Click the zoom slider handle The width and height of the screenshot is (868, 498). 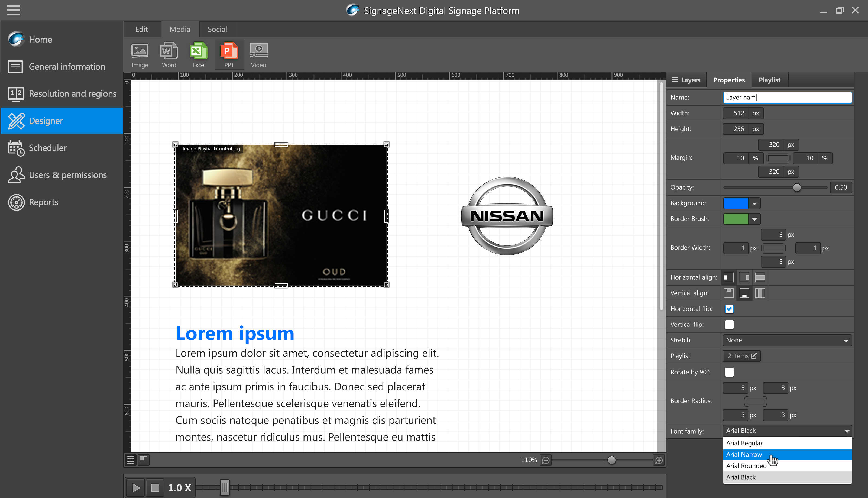tap(611, 460)
